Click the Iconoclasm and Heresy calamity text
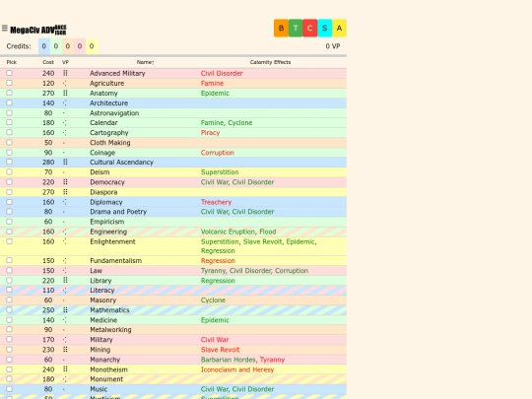This screenshot has height=399, width=532. pyautogui.click(x=237, y=369)
